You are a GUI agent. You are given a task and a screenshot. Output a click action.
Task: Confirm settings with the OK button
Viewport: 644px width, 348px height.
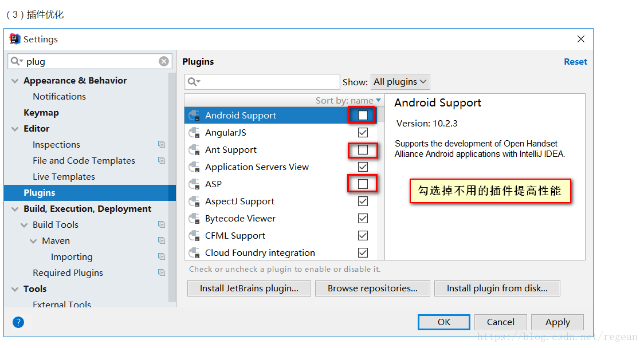(x=444, y=322)
